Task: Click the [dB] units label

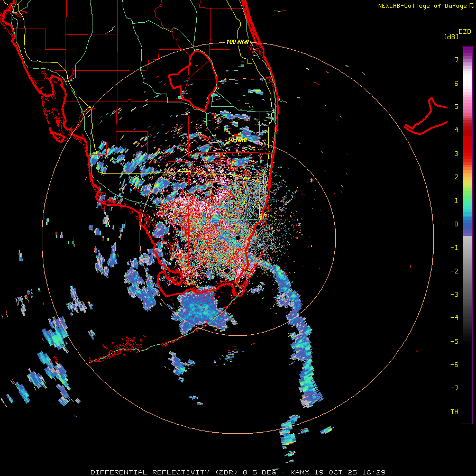Action: (452, 36)
